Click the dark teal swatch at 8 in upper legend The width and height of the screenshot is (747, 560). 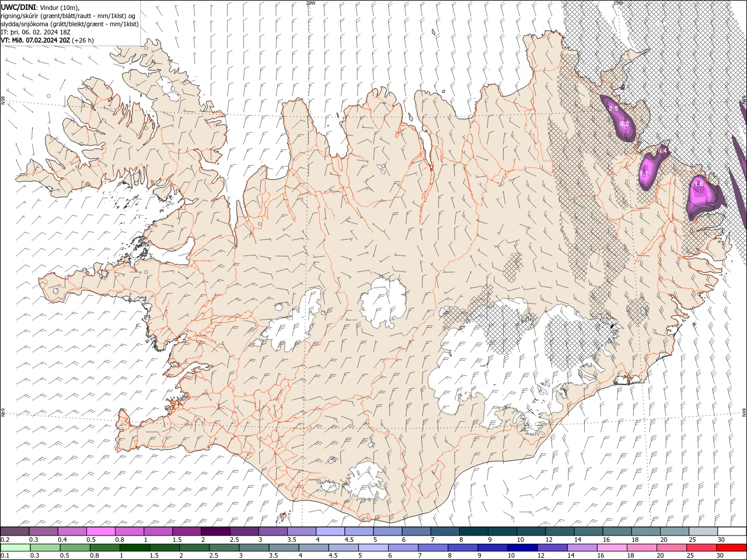474,531
